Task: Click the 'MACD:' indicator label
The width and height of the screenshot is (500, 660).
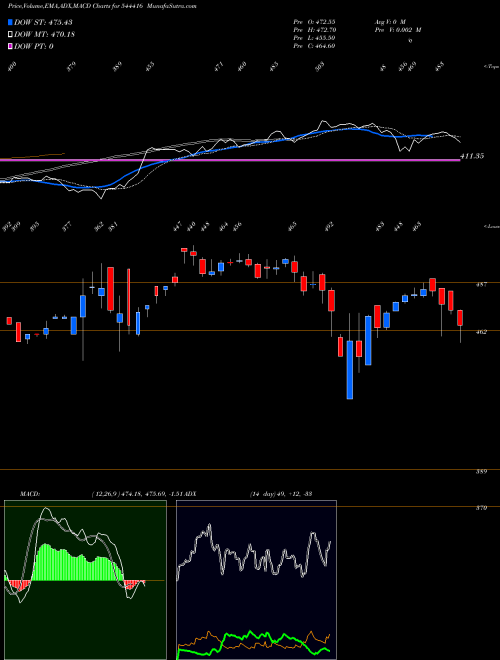Action: coord(30,493)
